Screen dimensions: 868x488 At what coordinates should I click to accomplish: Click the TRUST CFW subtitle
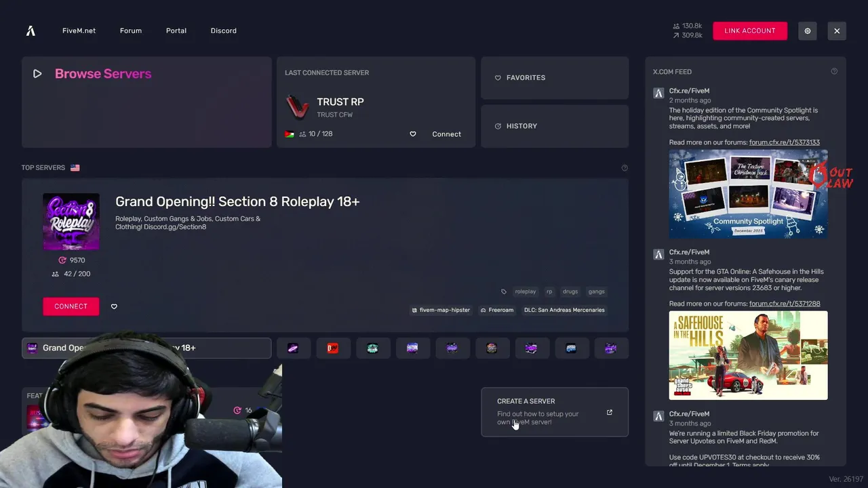click(x=334, y=115)
